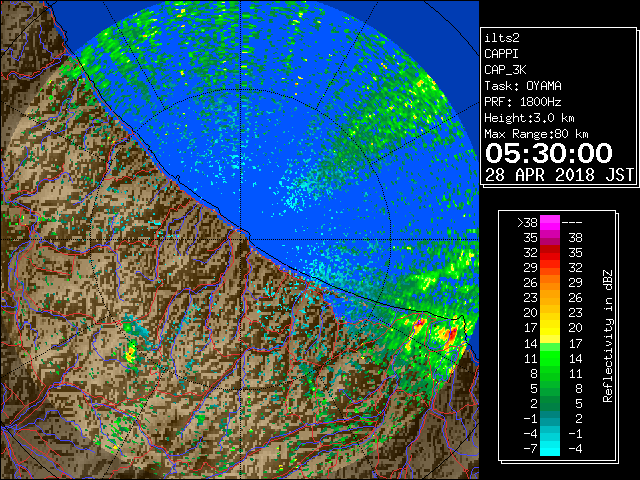Image resolution: width=640 pixels, height=480 pixels.
Task: Click the cyan -7 legend color
Action: point(550,449)
